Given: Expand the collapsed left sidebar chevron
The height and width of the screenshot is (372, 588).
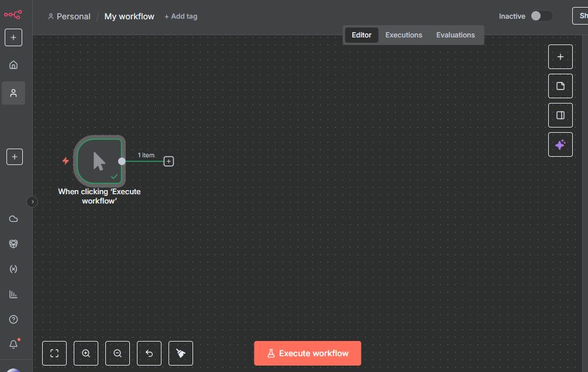Looking at the screenshot, I should 33,201.
